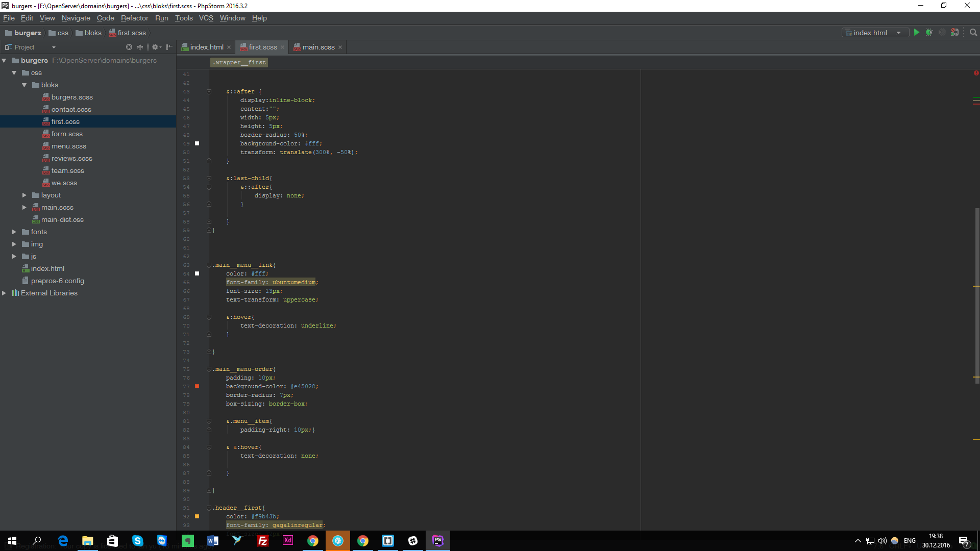Viewport: 980px width, 551px height.
Task: Toggle listening for PHP debug connections
Action: point(955,32)
